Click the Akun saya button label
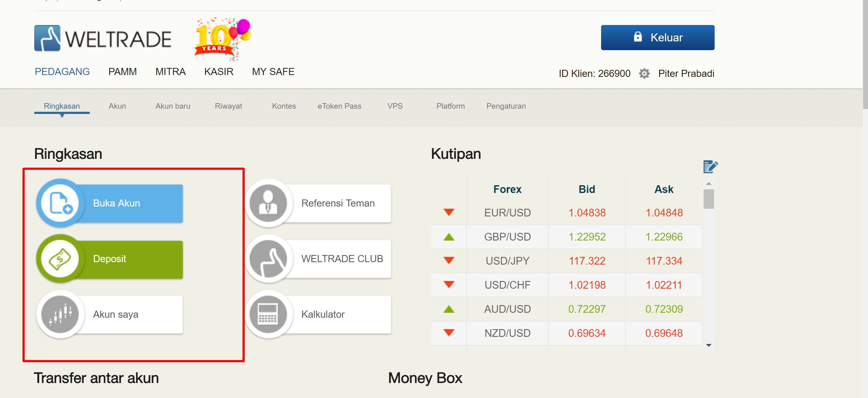Screen dimensions: 868x398 (x=116, y=314)
